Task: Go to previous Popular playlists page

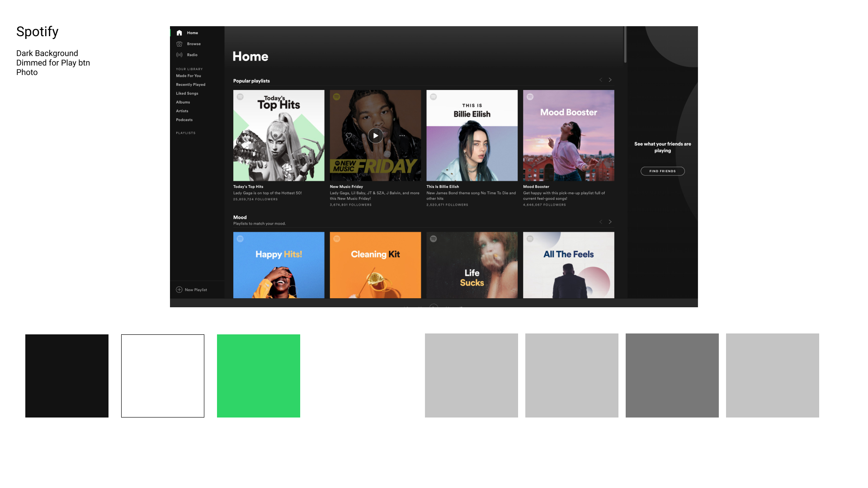Action: 601,80
